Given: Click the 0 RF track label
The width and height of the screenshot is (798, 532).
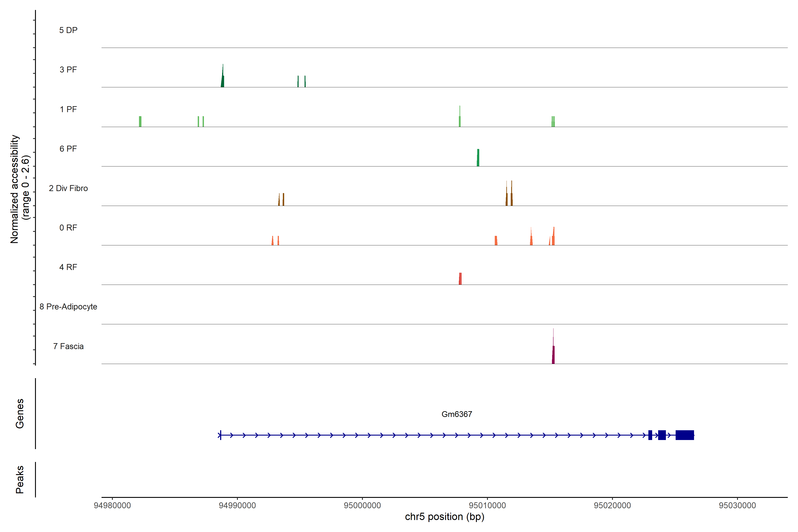Looking at the screenshot, I should (68, 228).
